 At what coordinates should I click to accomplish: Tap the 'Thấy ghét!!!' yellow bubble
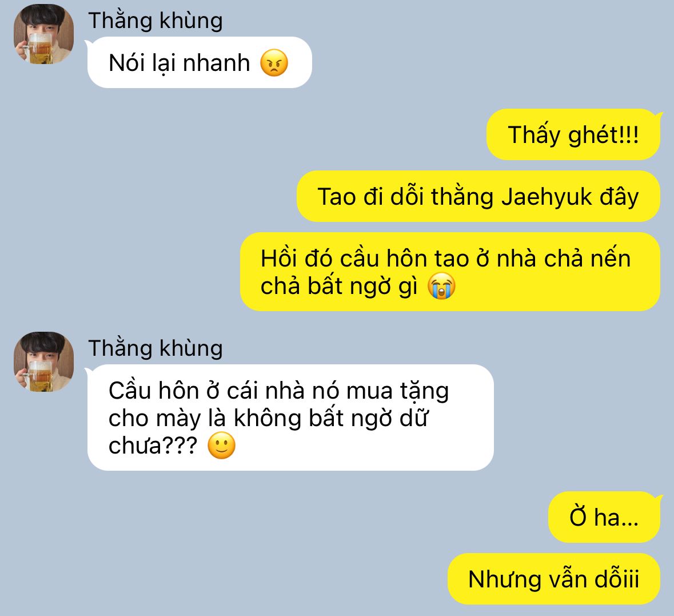coord(573,134)
